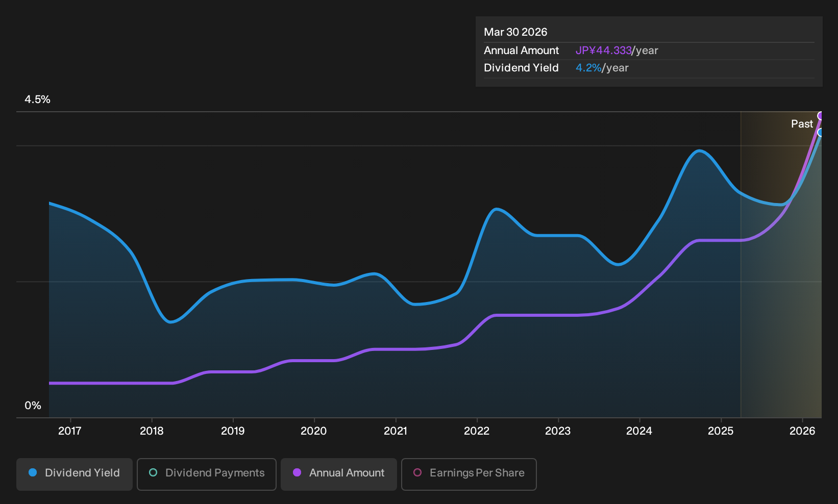Screen dimensions: 838x504
Task: Click the 2017 x-axis label
Action: pyautogui.click(x=70, y=431)
